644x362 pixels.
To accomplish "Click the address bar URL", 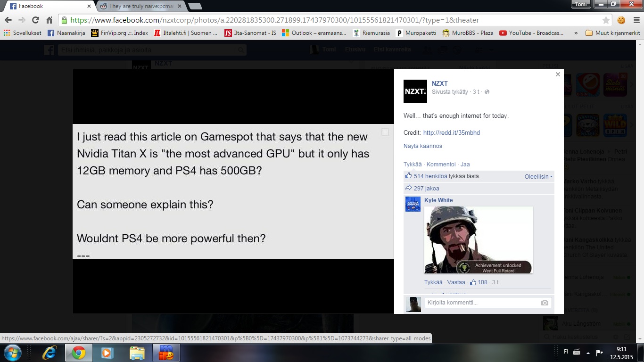I will 274,20.
